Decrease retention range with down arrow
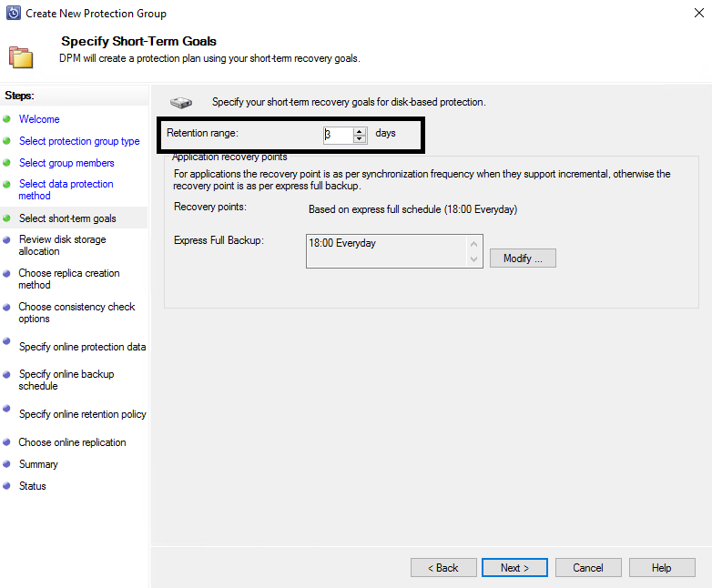This screenshot has height=588, width=712. [360, 139]
